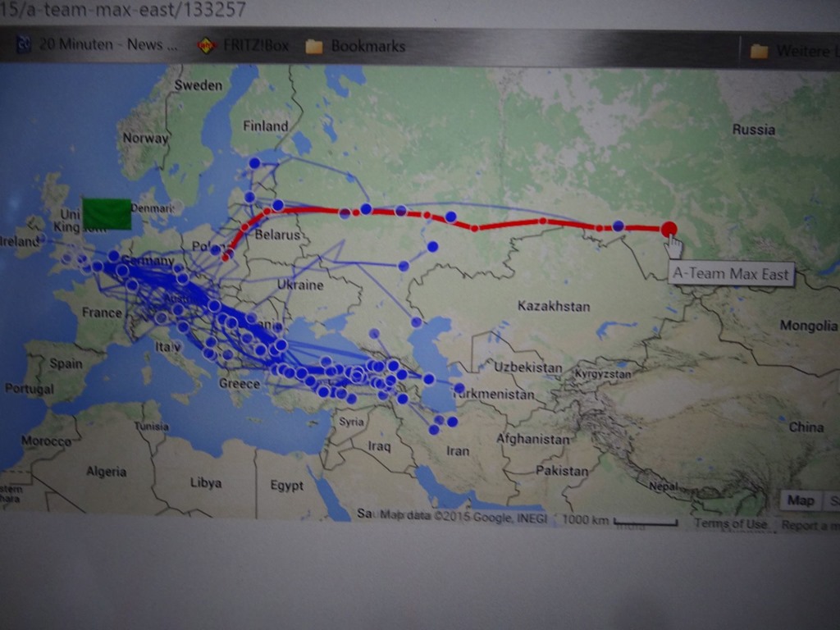Open the Terms of Use link
The height and width of the screenshot is (630, 840).
pyautogui.click(x=730, y=523)
